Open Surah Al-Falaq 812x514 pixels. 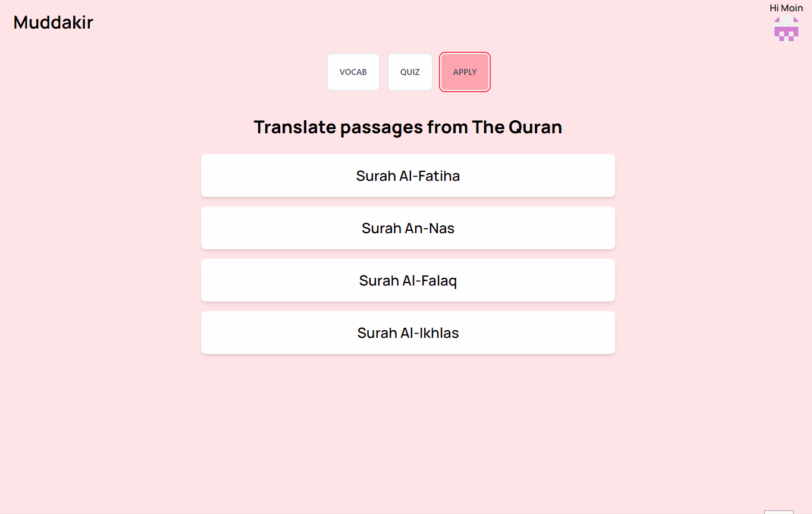click(x=407, y=280)
